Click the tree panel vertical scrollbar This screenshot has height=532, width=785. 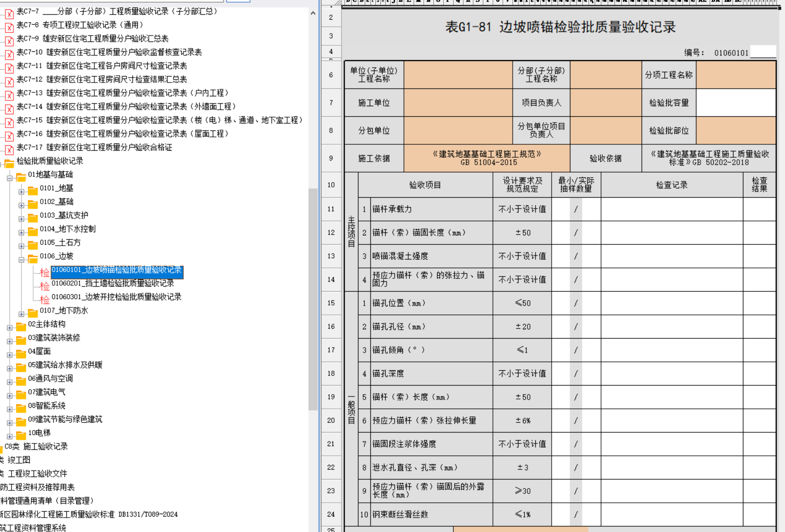coord(313,297)
